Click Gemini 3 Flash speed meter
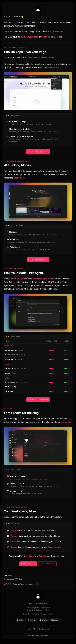The image size is (76, 644). pos(66,373)
